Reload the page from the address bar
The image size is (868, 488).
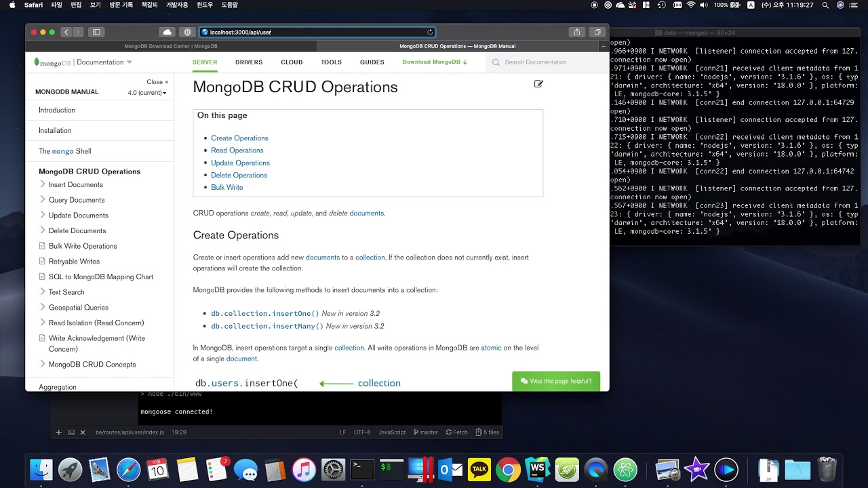(430, 32)
